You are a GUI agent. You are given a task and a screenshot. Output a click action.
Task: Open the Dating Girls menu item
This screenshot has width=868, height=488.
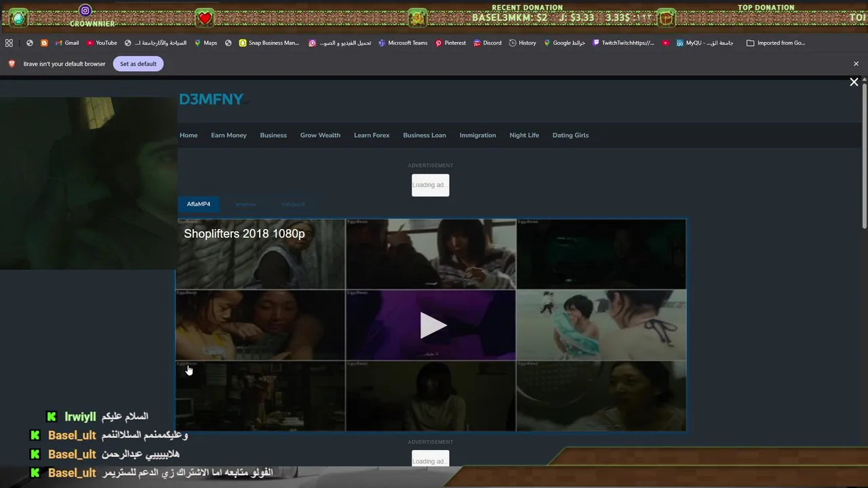(x=570, y=135)
